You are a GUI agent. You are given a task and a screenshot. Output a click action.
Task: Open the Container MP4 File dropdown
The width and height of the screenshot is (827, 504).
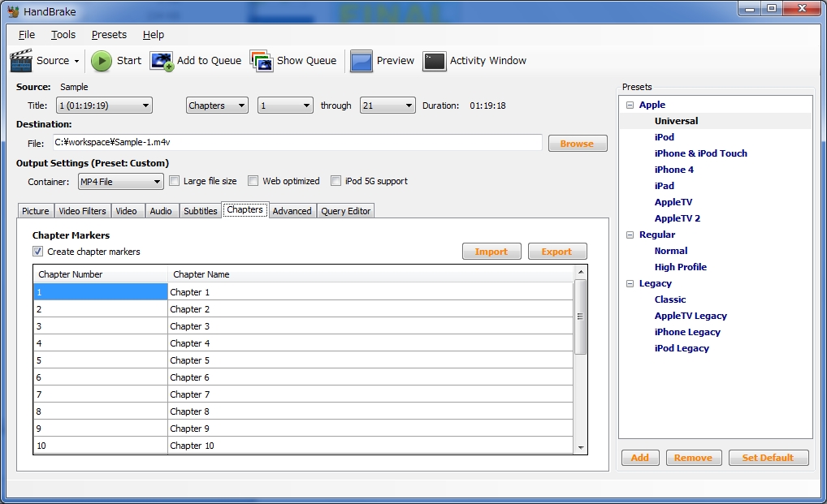coord(120,182)
